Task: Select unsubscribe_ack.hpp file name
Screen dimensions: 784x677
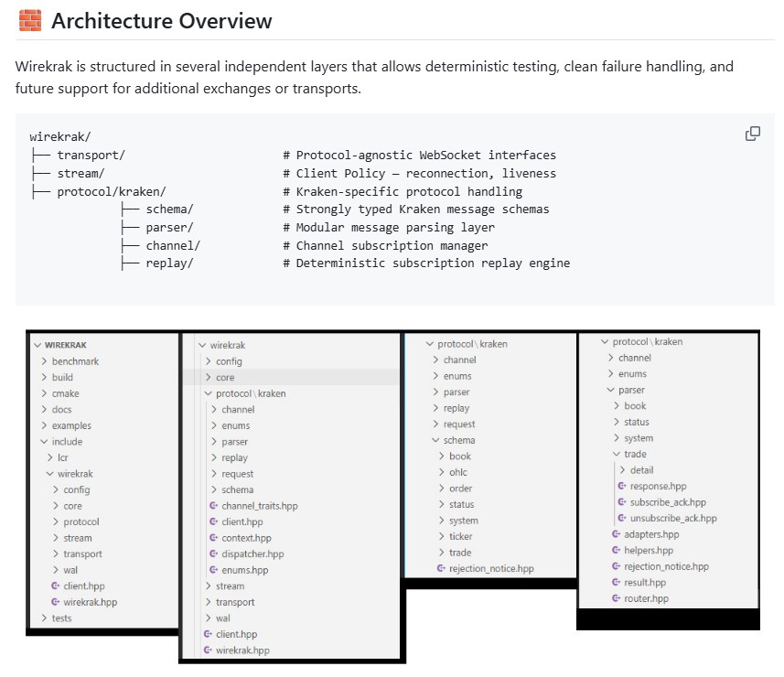Action: pyautogui.click(x=673, y=518)
